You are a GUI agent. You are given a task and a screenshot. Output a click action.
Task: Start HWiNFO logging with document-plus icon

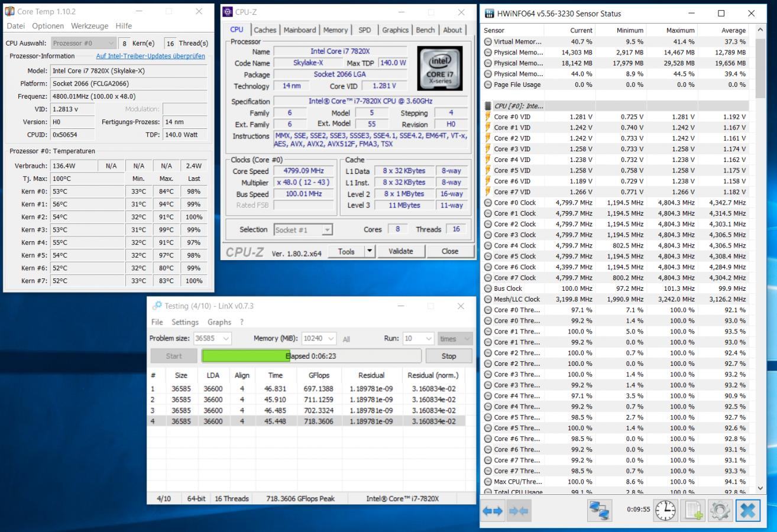pos(692,510)
